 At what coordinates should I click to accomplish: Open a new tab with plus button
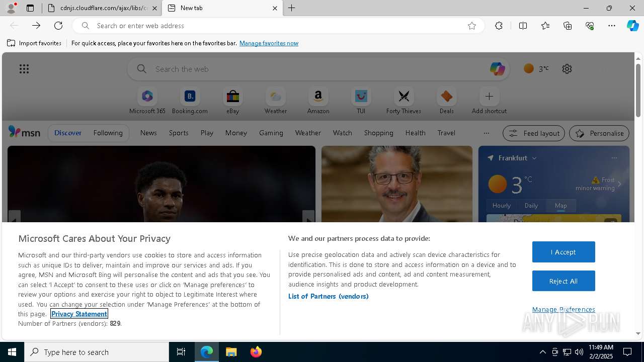click(x=292, y=8)
